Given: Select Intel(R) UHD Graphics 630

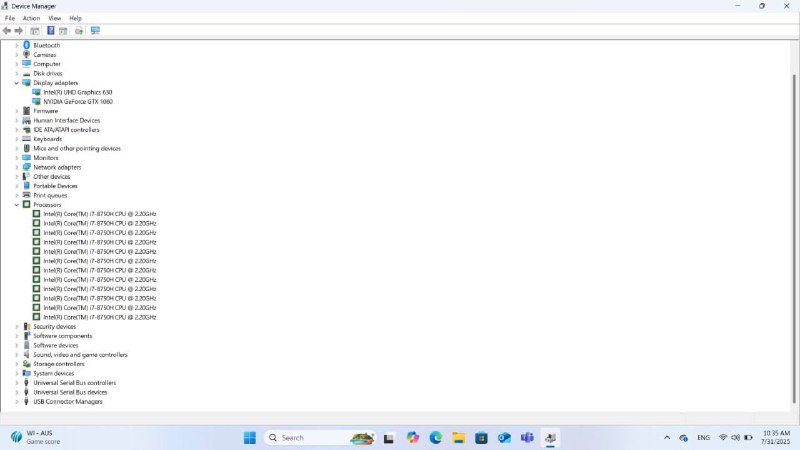Looking at the screenshot, I should tap(78, 92).
